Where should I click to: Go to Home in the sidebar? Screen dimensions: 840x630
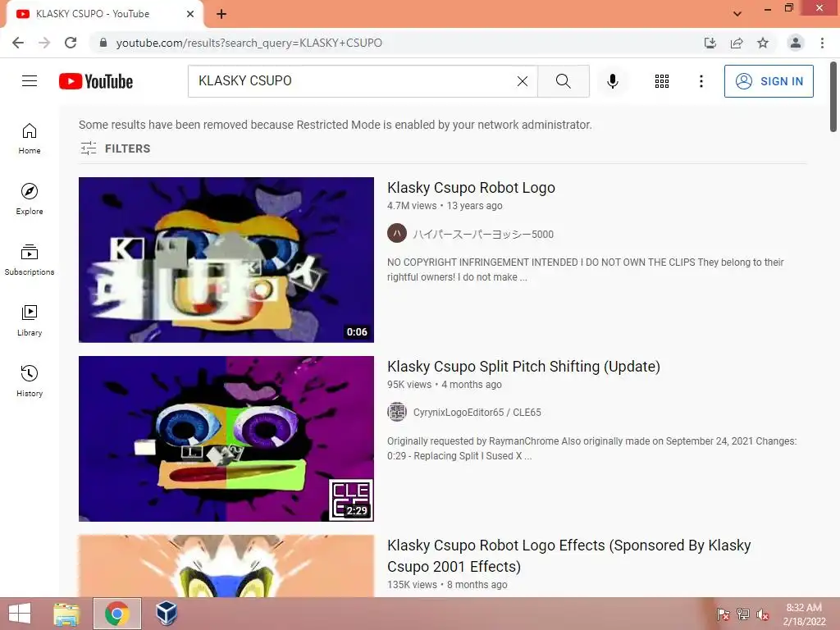[x=30, y=138]
